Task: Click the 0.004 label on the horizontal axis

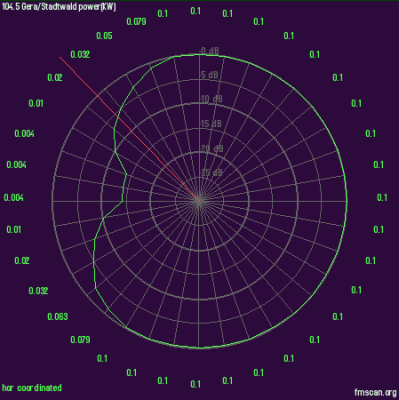Action: tap(14, 198)
